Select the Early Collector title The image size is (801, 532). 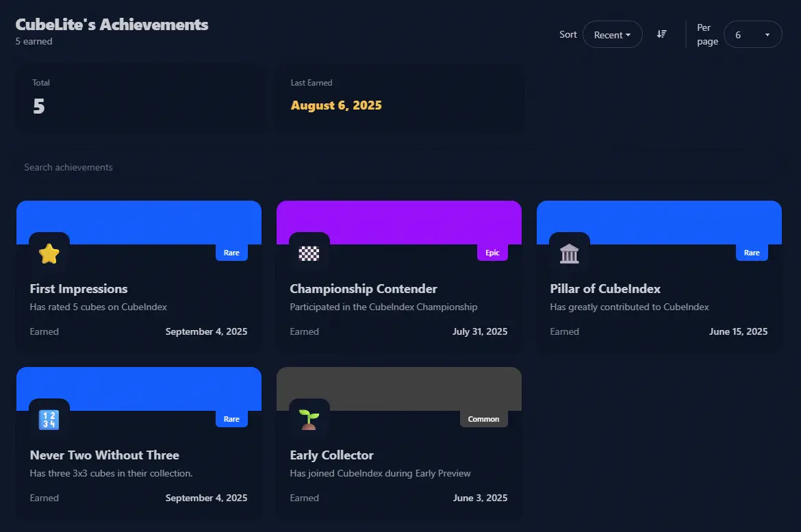coord(332,455)
